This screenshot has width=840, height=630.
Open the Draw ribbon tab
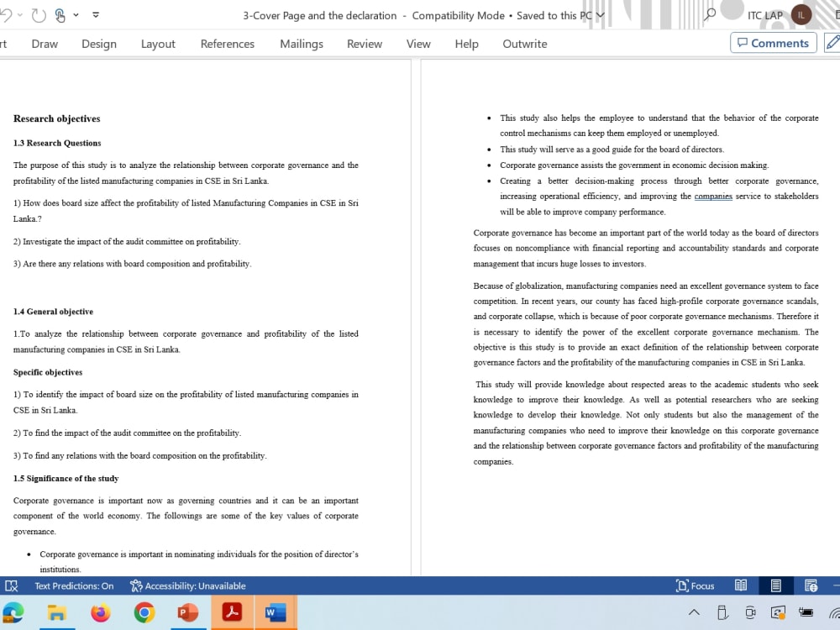tap(45, 44)
